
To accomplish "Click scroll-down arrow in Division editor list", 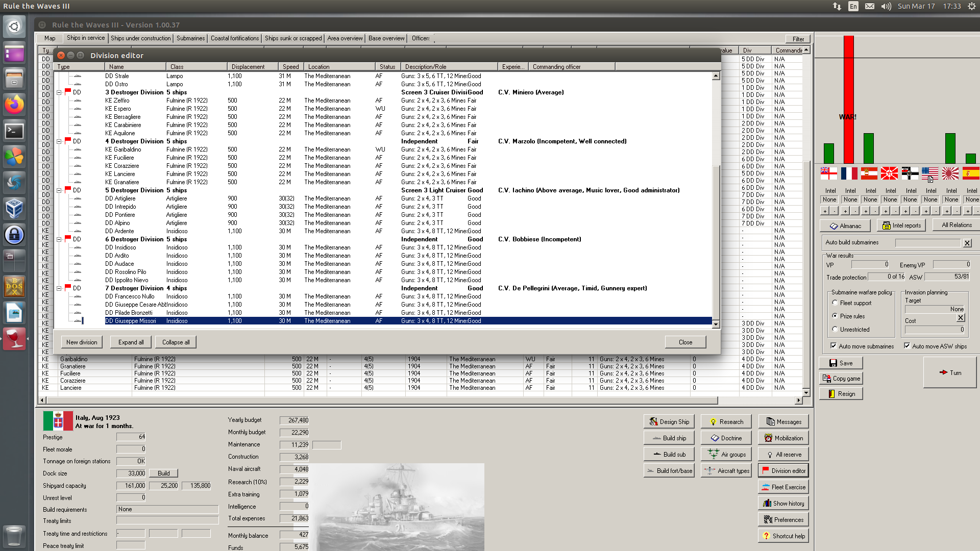I will point(716,324).
